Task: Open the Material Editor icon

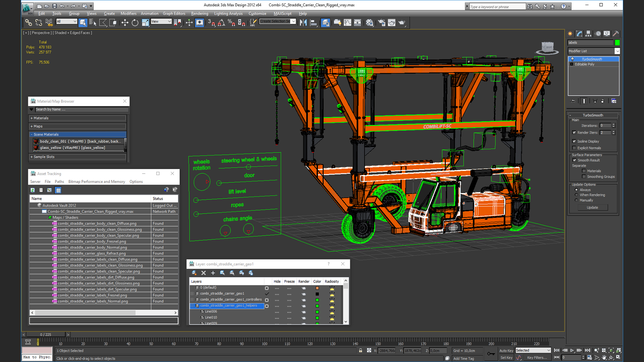Action: click(370, 22)
